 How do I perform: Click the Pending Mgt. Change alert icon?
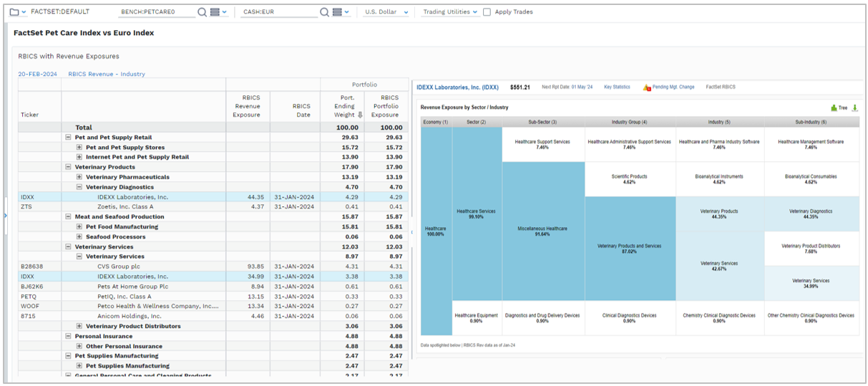647,87
